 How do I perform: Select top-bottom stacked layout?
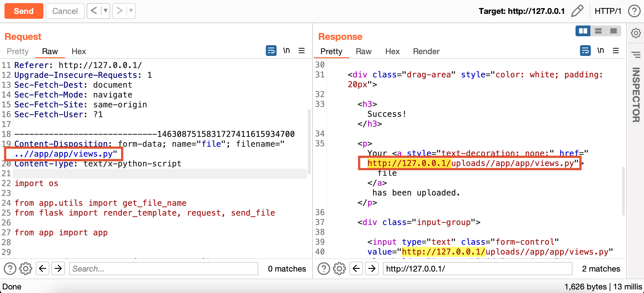coord(598,31)
